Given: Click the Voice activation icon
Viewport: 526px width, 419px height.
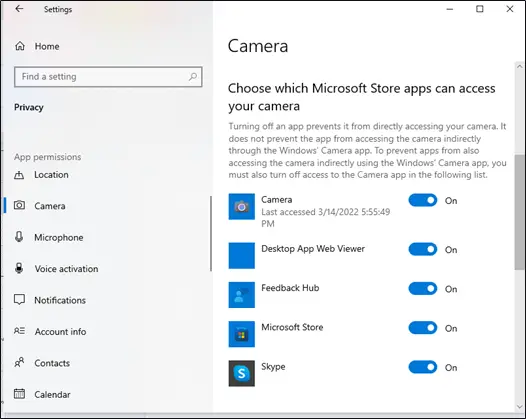Looking at the screenshot, I should [19, 268].
